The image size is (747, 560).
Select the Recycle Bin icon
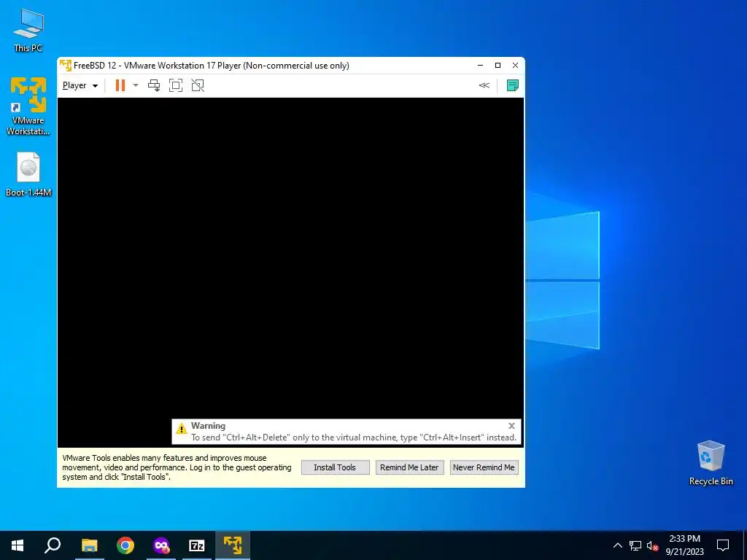click(711, 462)
